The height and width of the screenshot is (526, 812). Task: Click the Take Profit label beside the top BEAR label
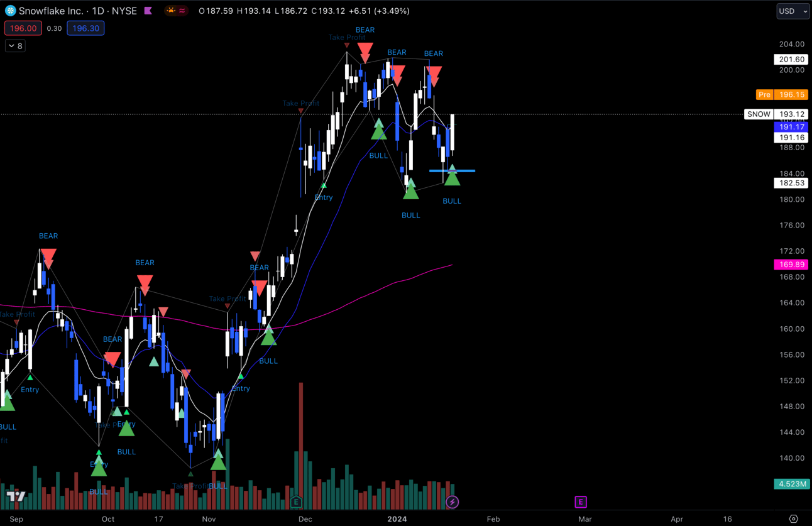347,38
